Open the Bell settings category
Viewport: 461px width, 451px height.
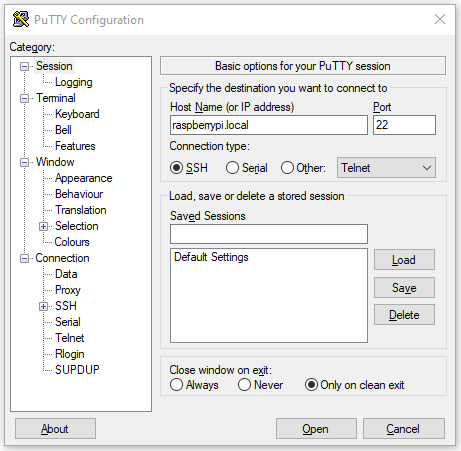[x=63, y=130]
